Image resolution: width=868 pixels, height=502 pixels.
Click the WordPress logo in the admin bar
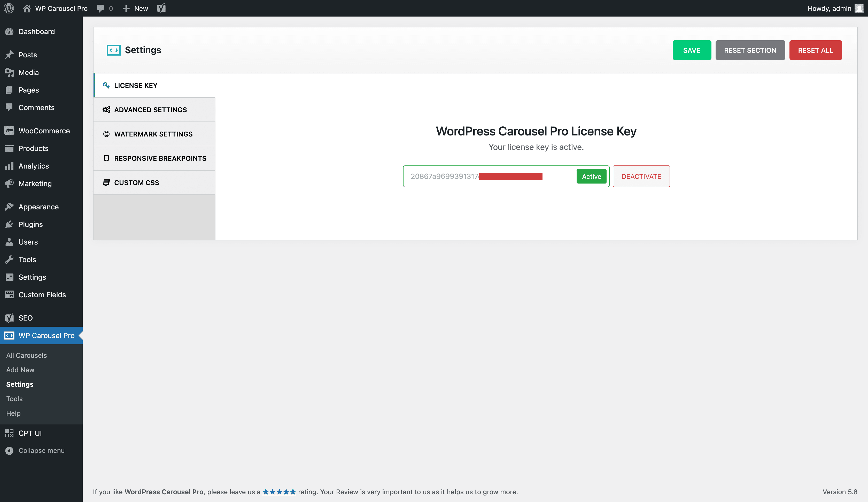(9, 8)
